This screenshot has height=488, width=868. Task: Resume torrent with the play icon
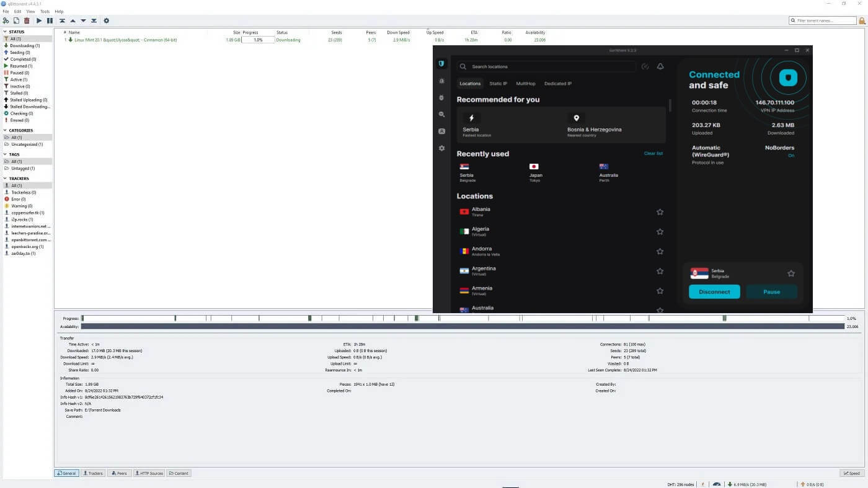[39, 20]
